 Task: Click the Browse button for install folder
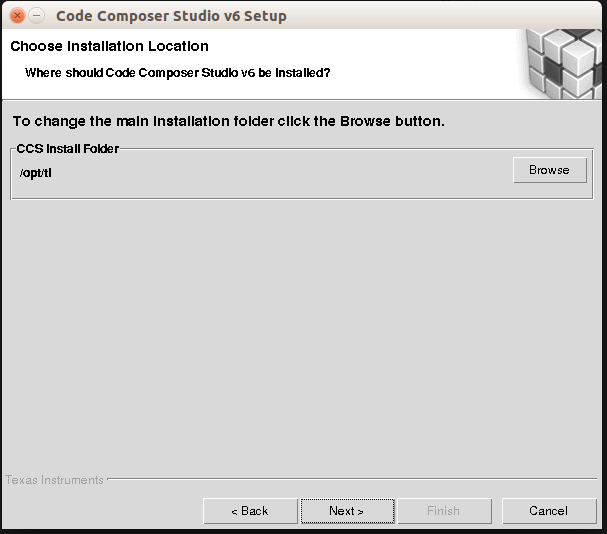point(549,170)
